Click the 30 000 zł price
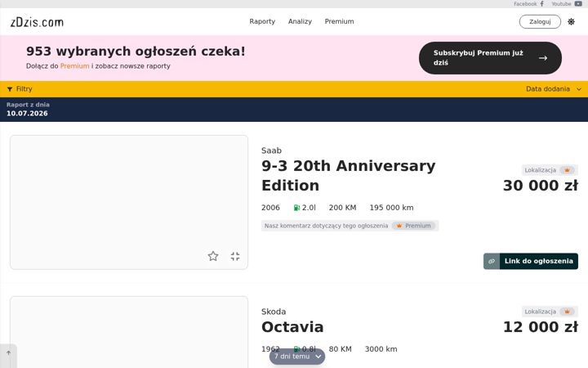 coord(541,186)
